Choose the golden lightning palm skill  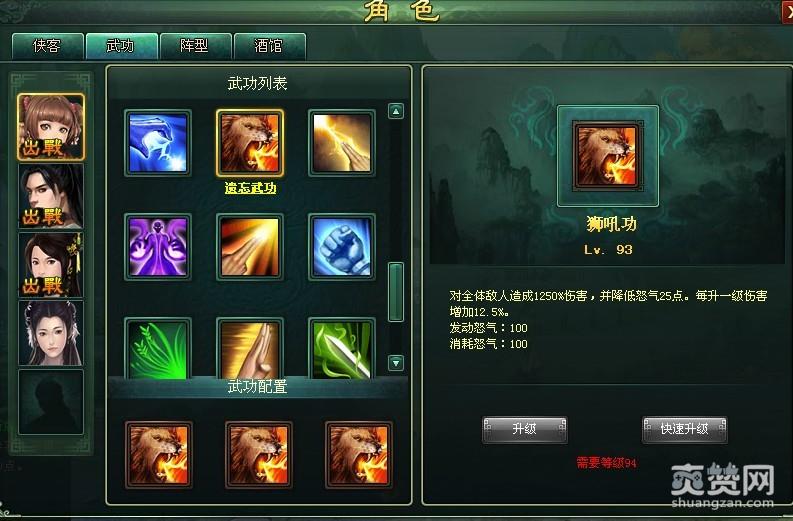tap(342, 143)
